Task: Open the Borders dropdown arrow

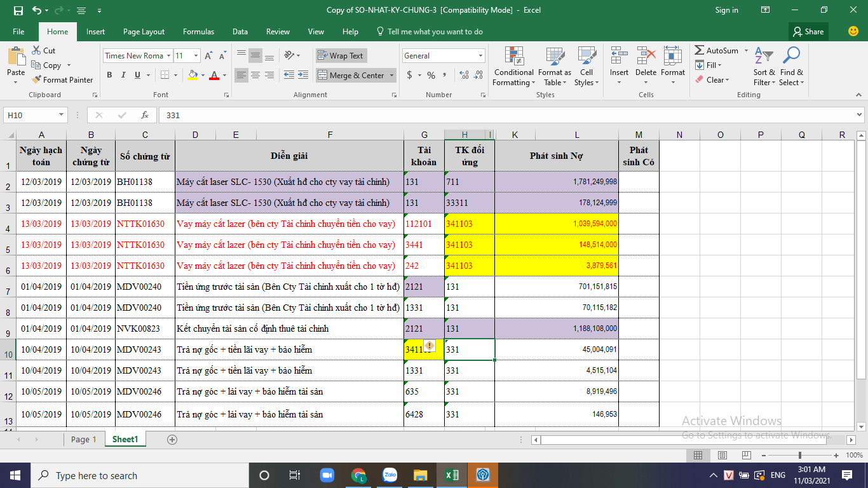Action: click(x=176, y=75)
